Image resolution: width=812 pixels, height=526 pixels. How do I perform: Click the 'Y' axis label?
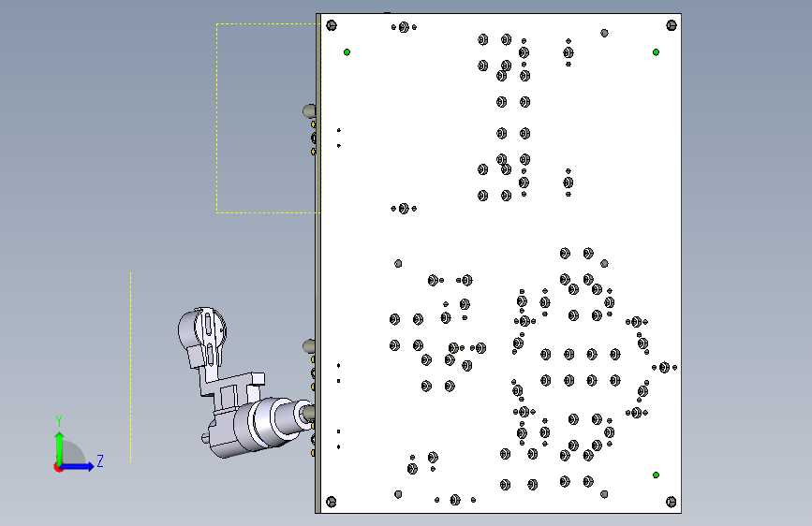[59, 420]
